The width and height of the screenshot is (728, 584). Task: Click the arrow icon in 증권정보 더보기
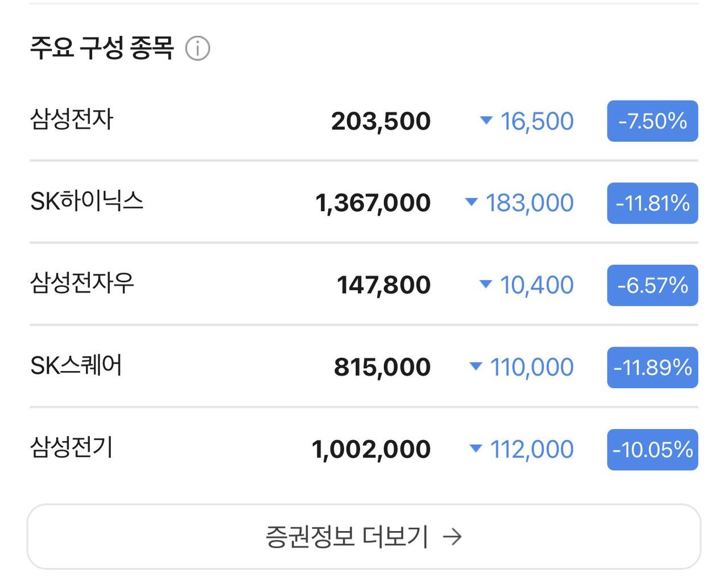(x=452, y=537)
